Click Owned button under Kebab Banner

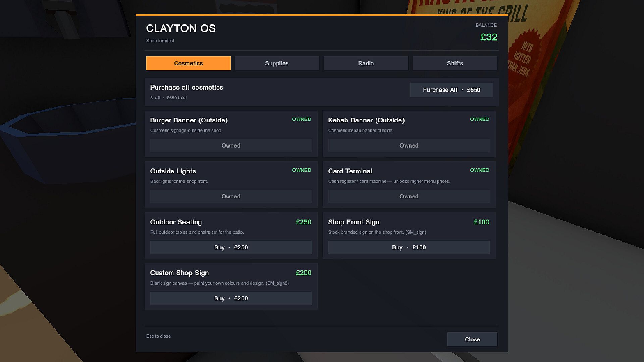(409, 145)
